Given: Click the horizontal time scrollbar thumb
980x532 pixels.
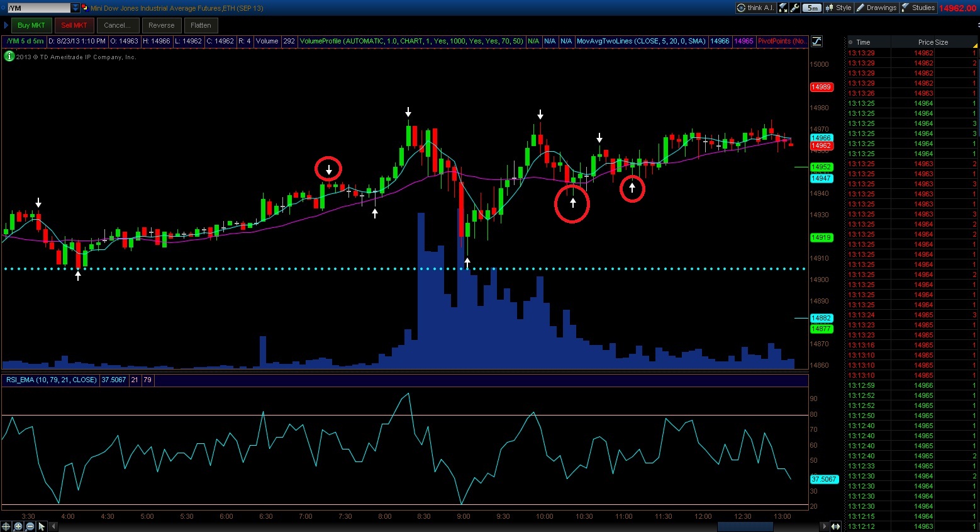Looking at the screenshot, I should click(745, 526).
